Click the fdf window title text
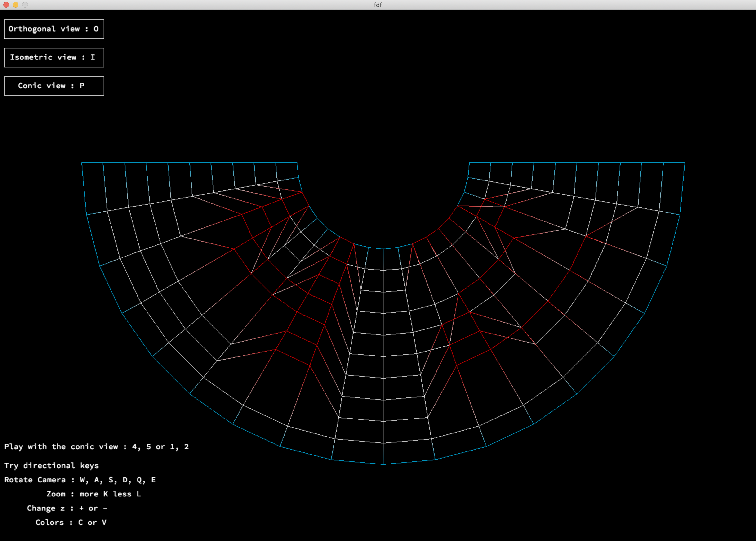The width and height of the screenshot is (756, 541). (378, 5)
